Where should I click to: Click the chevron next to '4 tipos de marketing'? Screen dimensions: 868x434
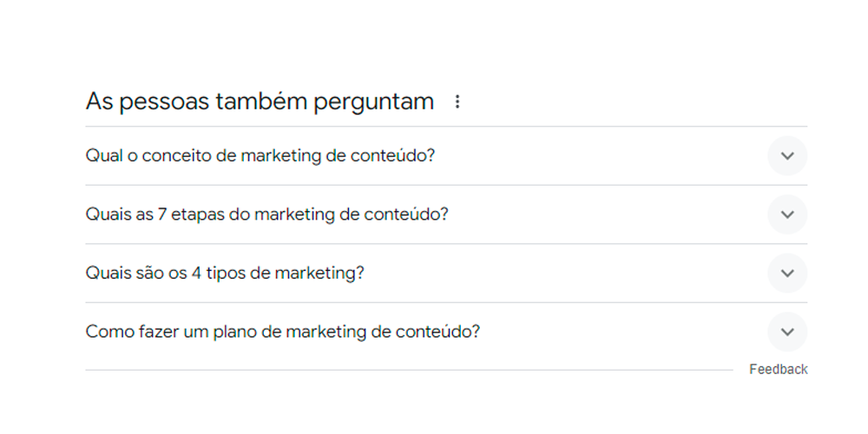point(787,273)
